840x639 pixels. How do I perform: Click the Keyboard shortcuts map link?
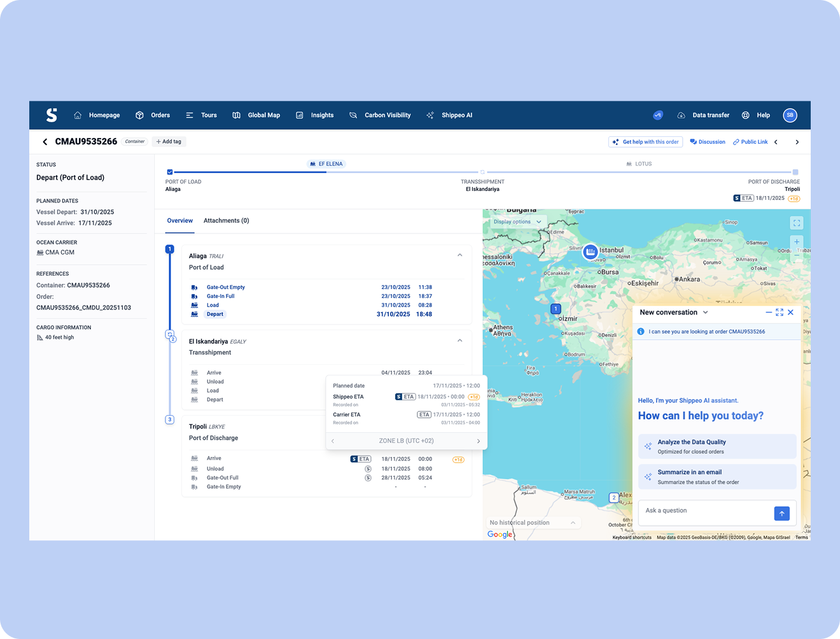[x=632, y=537]
